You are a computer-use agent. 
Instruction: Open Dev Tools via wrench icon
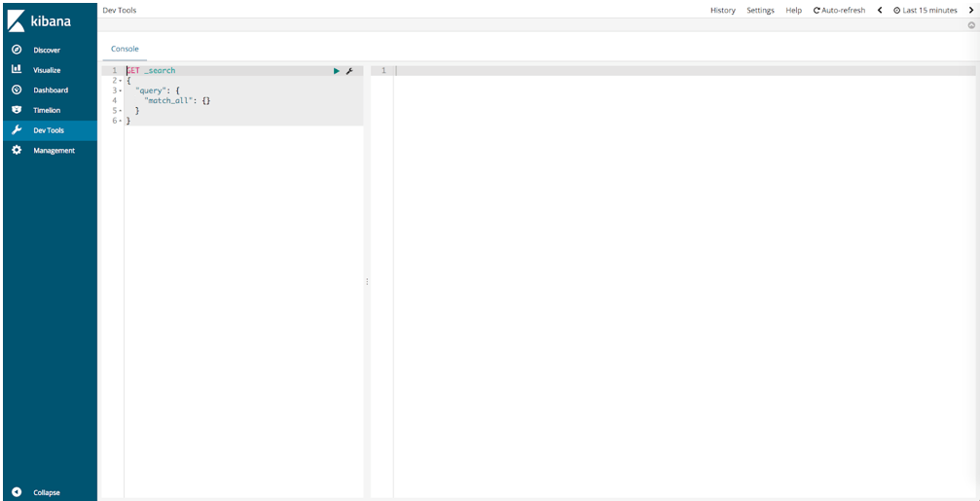[x=17, y=130]
